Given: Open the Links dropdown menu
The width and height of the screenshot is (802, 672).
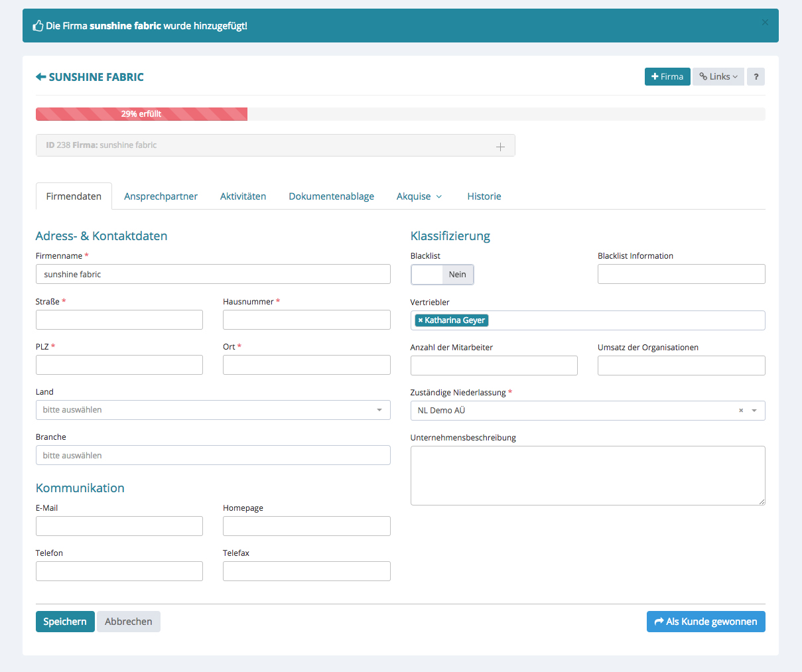Looking at the screenshot, I should pos(718,77).
